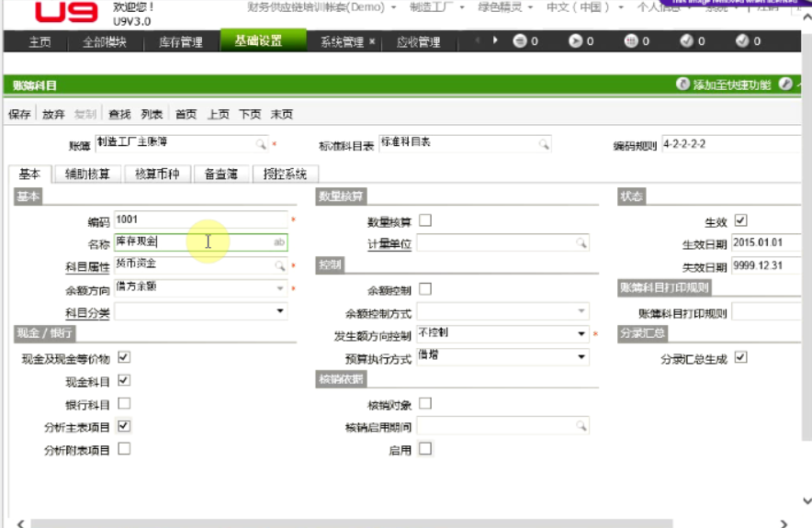Screen dimensions: 812x528
Task: Open the lookup icon in the 标准科目表 field
Action: [543, 144]
